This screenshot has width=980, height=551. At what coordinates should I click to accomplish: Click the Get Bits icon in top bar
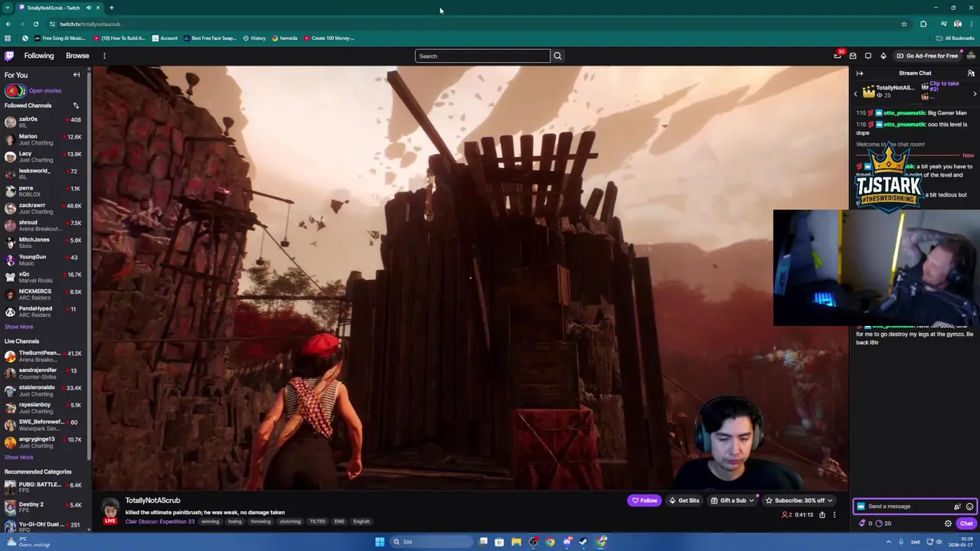tap(883, 56)
